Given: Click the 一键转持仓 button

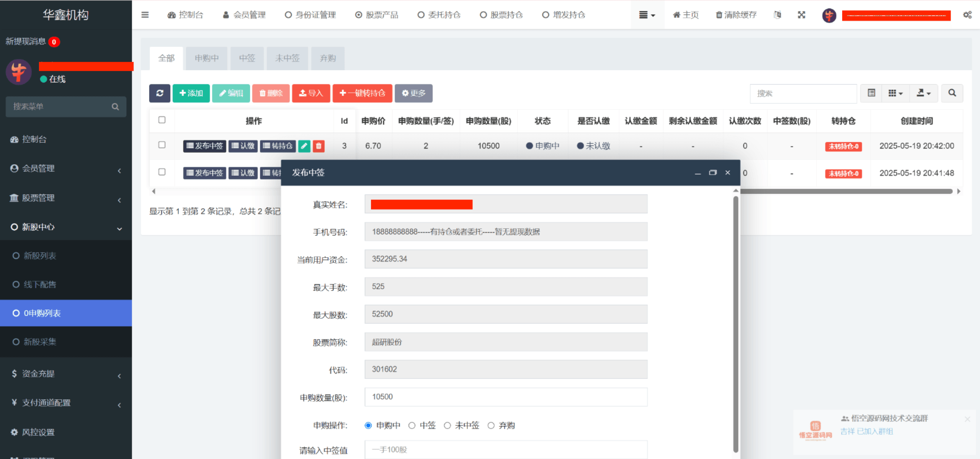Looking at the screenshot, I should click(363, 93).
